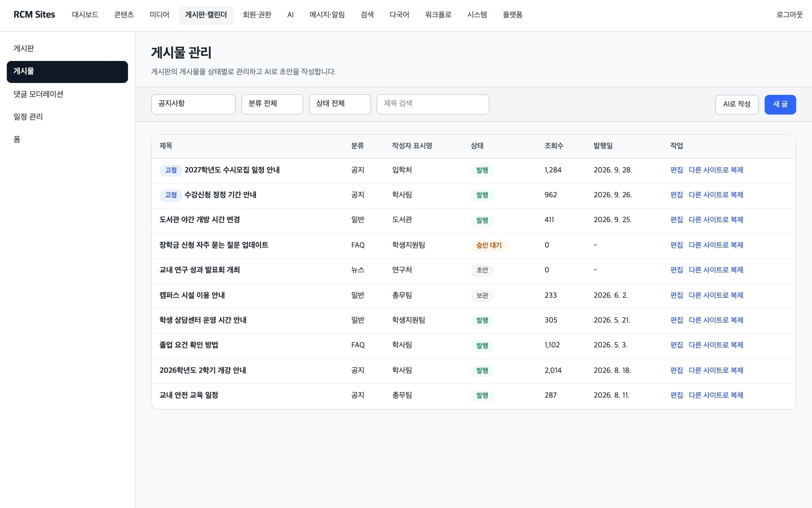The width and height of the screenshot is (812, 508).
Task: Click the 로그아웃 link
Action: pyautogui.click(x=789, y=15)
